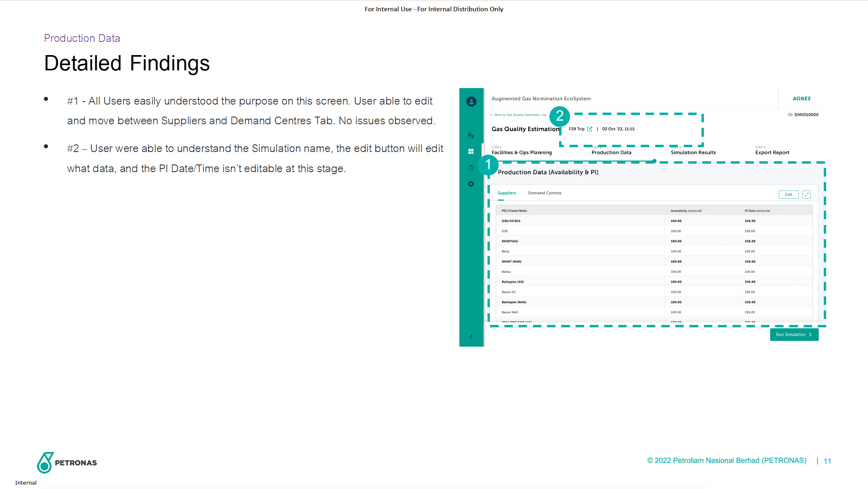Click the AGNES logo text
This screenshot has height=489, width=868.
click(801, 99)
